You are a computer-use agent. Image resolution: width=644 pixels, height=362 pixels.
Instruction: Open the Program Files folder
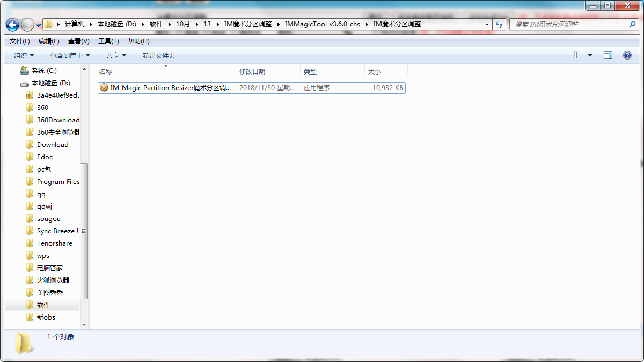(x=58, y=182)
